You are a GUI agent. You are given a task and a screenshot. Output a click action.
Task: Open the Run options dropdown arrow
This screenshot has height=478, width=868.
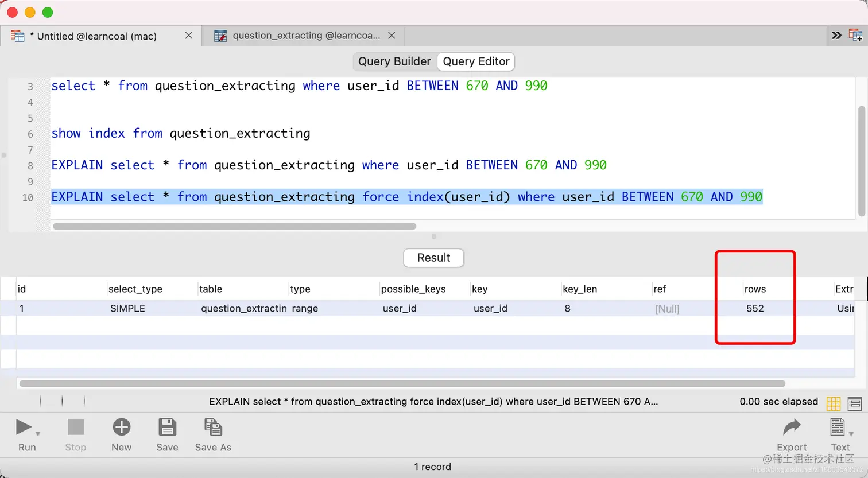38,434
